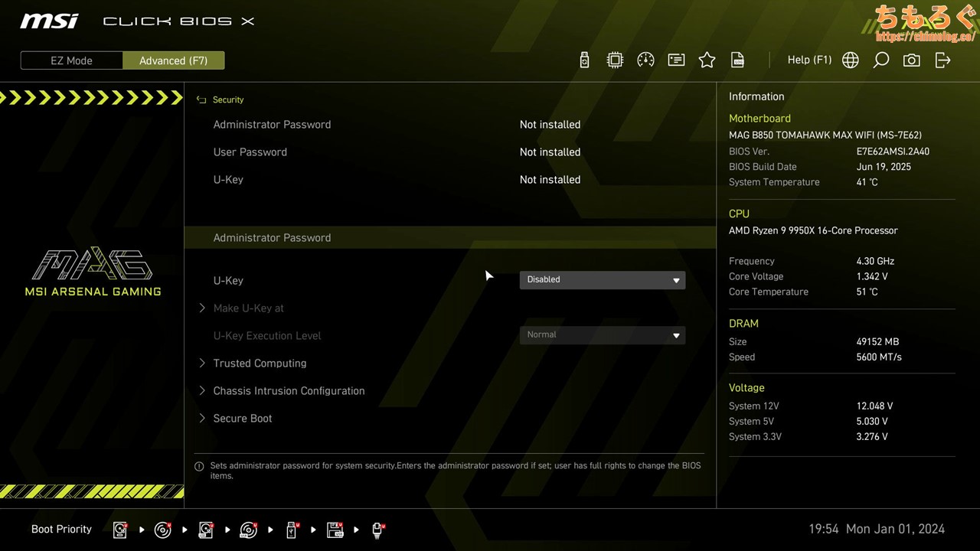Select the network boot device icon
Viewport: 980px width, 551px height.
point(377,530)
